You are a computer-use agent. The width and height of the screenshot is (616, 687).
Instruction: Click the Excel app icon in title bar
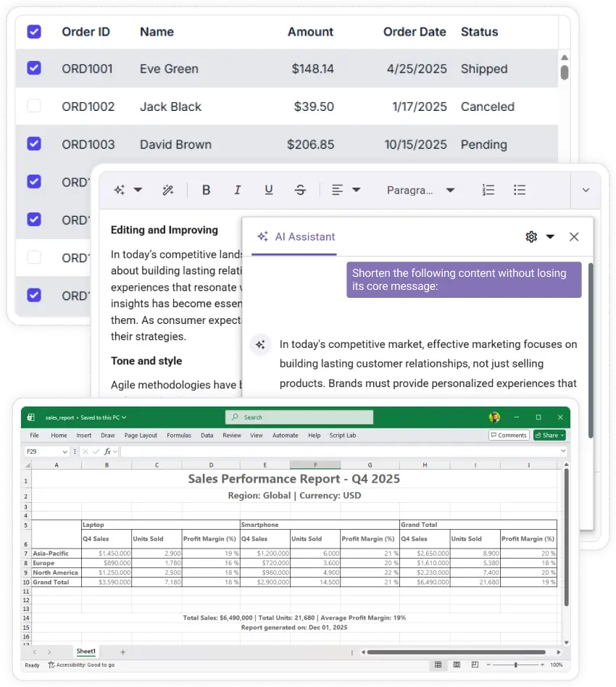(30, 417)
